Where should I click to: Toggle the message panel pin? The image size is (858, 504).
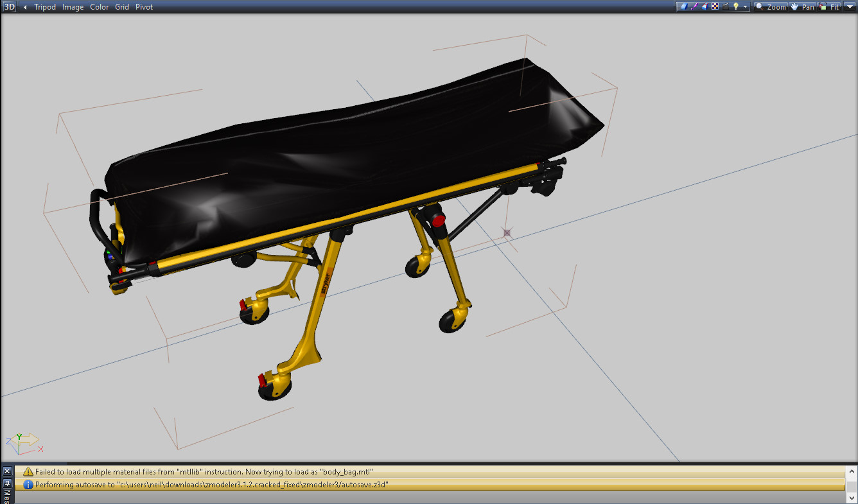point(8,483)
